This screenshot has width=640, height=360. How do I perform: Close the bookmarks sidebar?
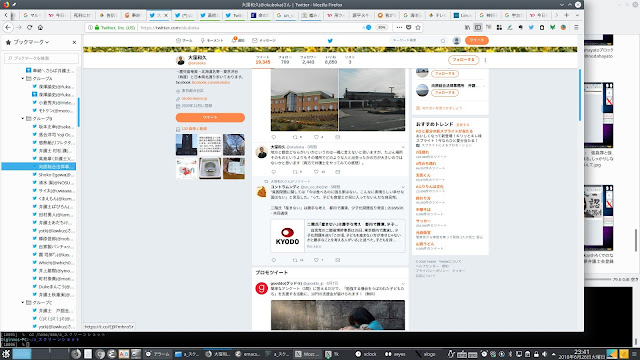74,42
